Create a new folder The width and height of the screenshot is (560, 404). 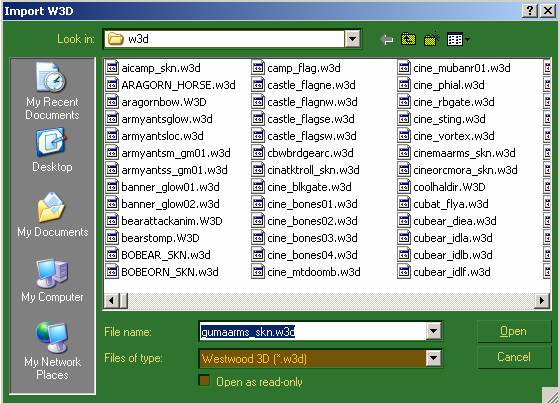click(x=431, y=39)
